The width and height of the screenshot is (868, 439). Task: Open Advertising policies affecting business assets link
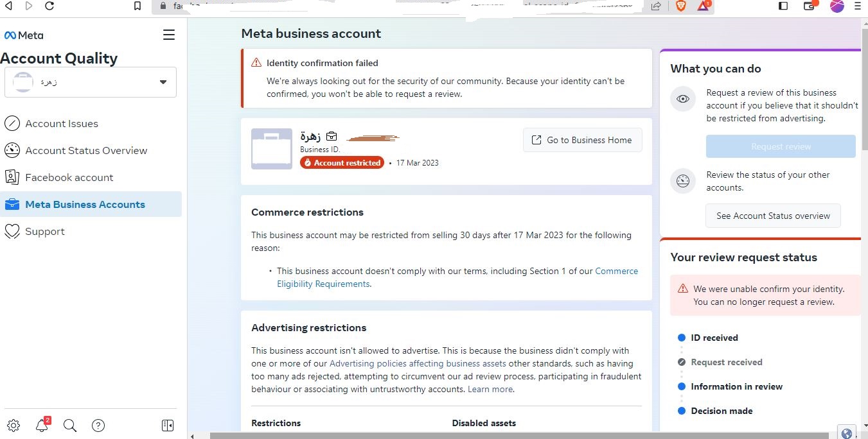[x=418, y=363]
